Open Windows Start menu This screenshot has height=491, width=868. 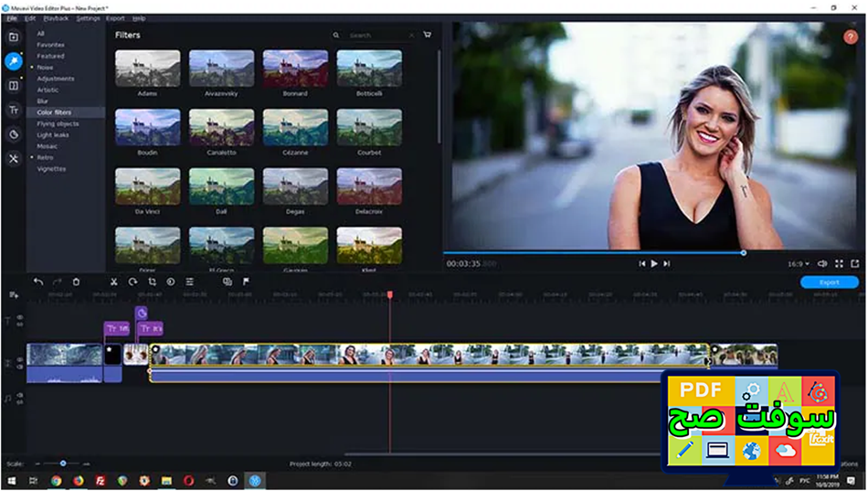click(x=12, y=481)
